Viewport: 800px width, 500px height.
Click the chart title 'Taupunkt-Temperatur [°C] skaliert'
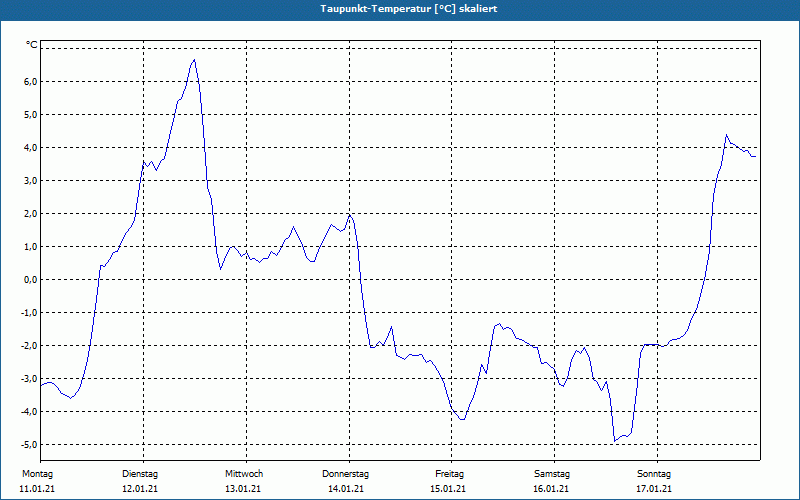point(409,9)
